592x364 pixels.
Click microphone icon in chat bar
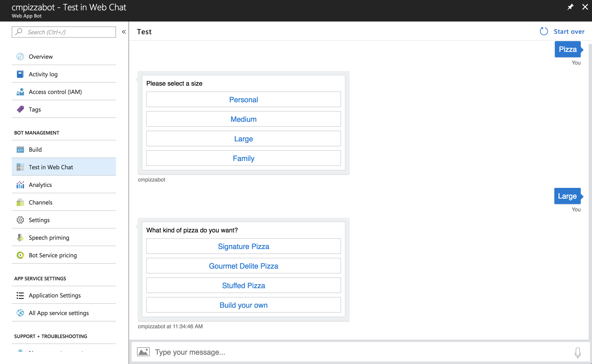[578, 352]
